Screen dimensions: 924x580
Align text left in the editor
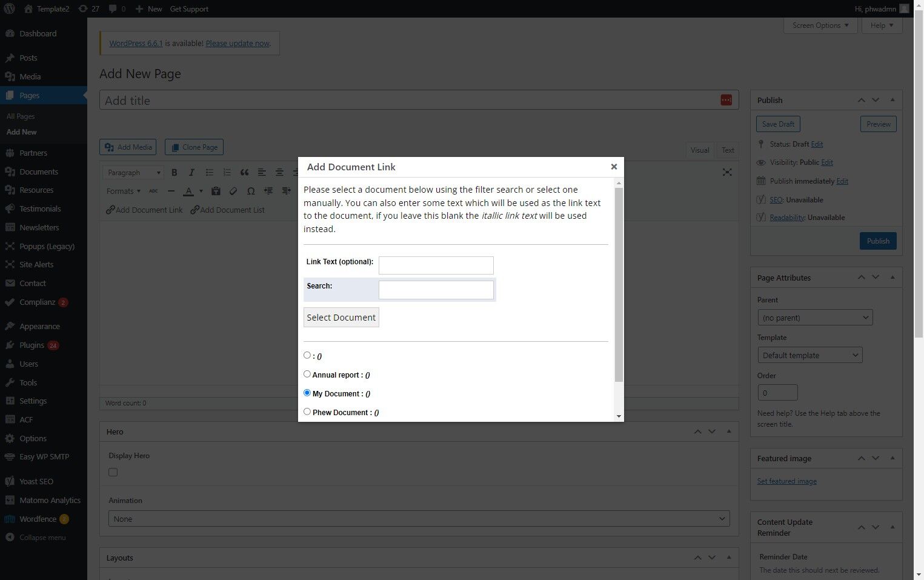pyautogui.click(x=262, y=173)
